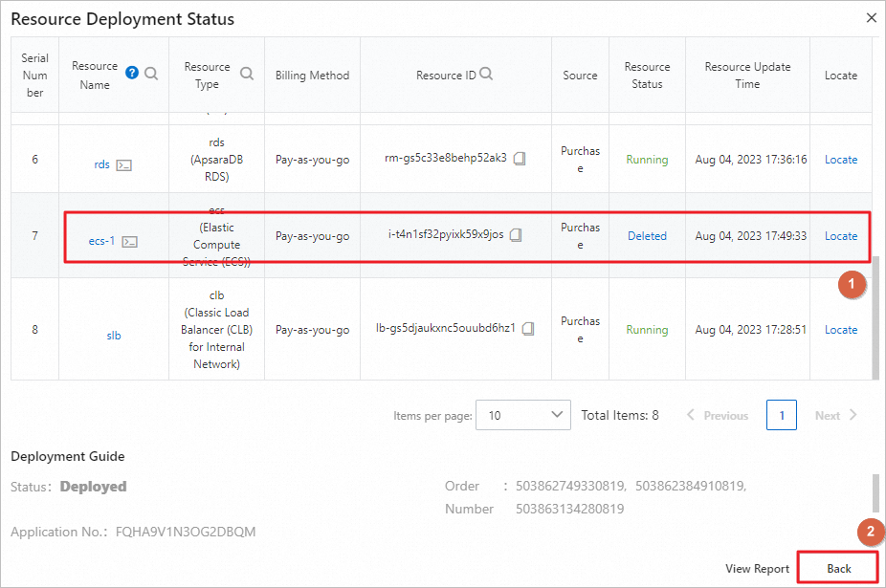The height and width of the screenshot is (588, 886).
Task: Open the View Report link
Action: 757,569
